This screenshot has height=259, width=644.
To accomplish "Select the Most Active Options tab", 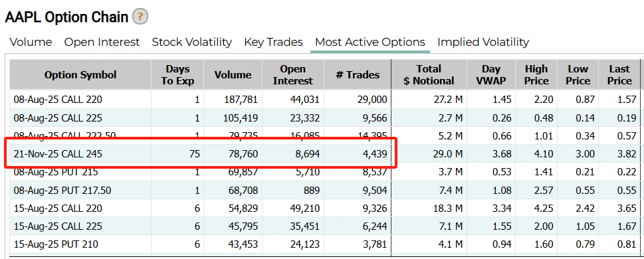I will point(370,42).
